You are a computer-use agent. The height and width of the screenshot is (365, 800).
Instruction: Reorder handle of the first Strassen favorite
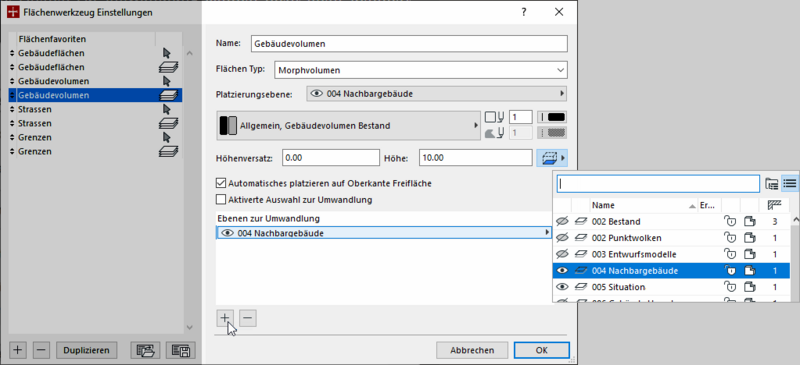click(12, 109)
